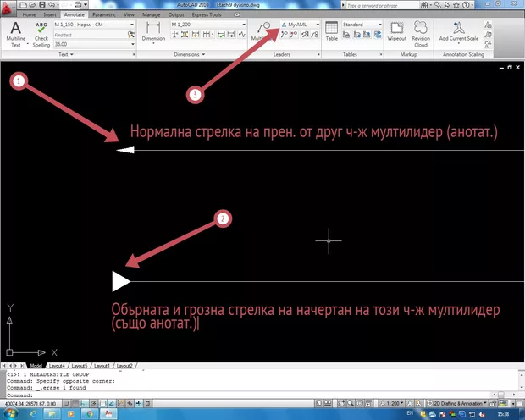Click the Remove Leader icon
This screenshot has width=525, height=420.
click(294, 35)
